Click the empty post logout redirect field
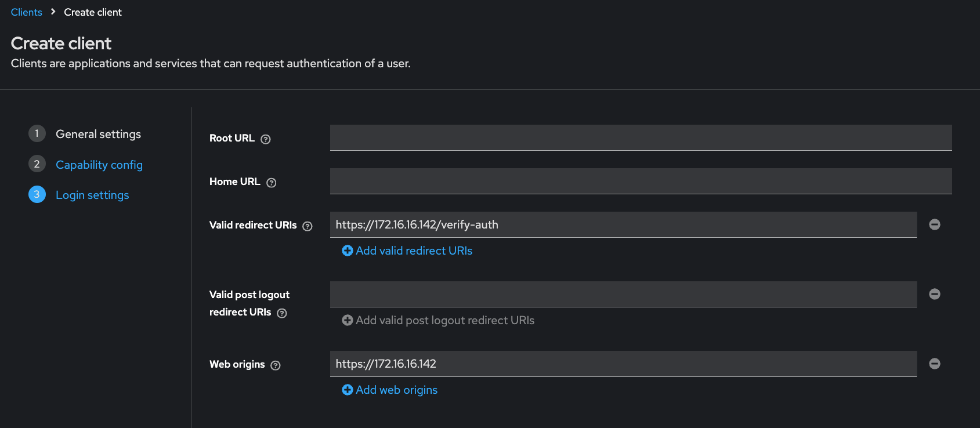980x428 pixels. (623, 294)
